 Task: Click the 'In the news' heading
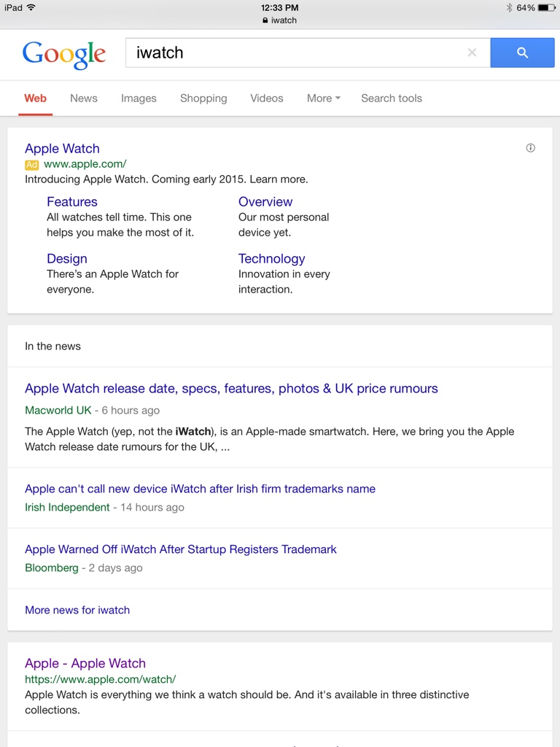click(52, 347)
